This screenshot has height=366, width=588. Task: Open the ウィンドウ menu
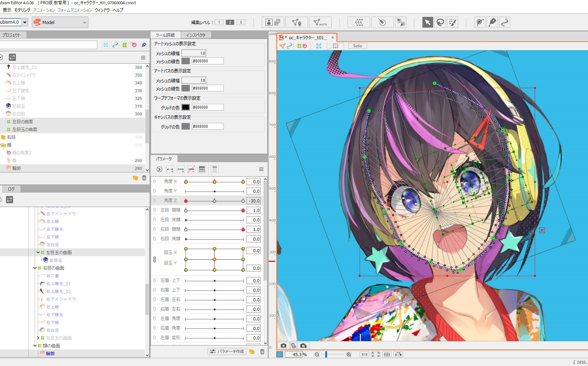102,10
